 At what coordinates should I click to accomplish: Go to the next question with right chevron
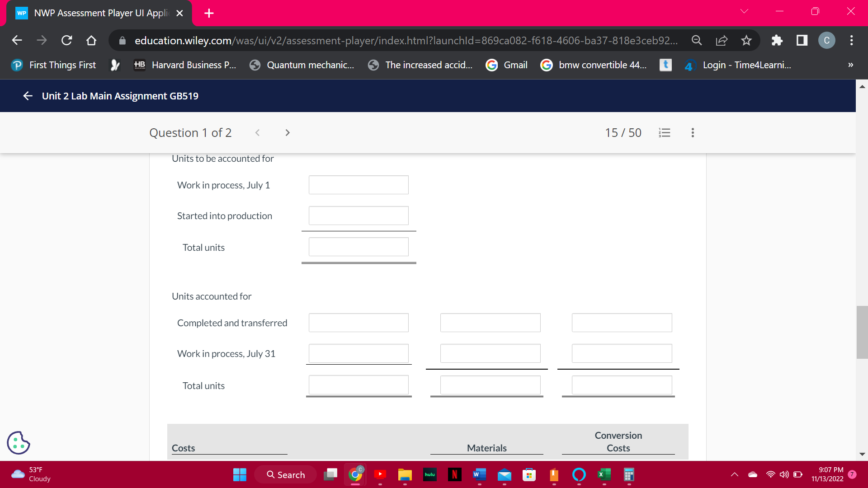click(x=288, y=133)
